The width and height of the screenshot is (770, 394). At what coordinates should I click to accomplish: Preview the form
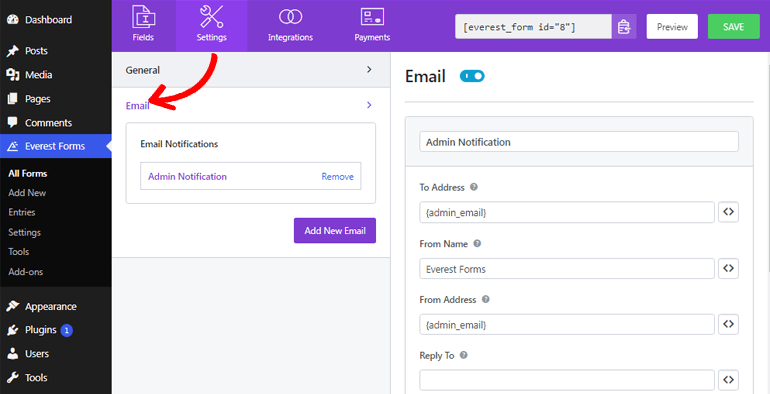[672, 27]
